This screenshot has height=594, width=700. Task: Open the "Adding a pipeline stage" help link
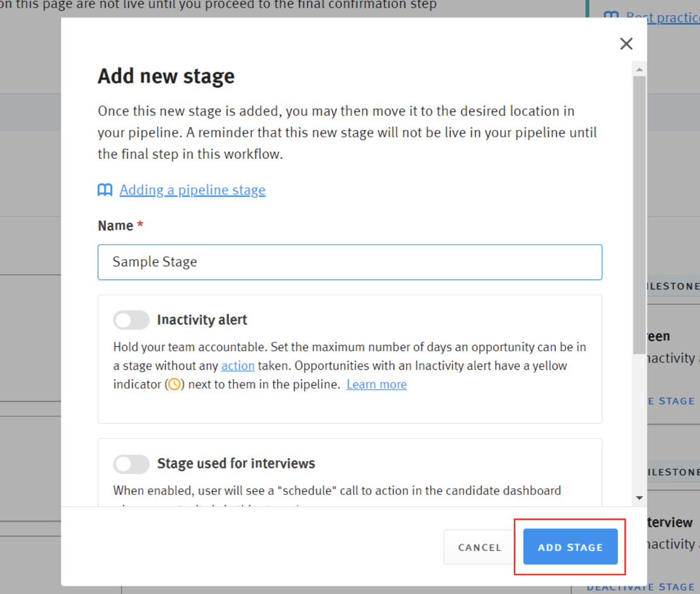(x=192, y=190)
